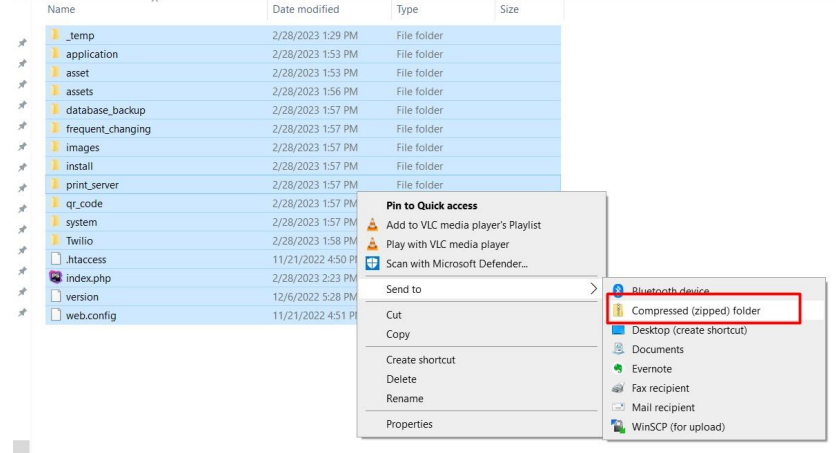Click the web.config file

(x=91, y=316)
